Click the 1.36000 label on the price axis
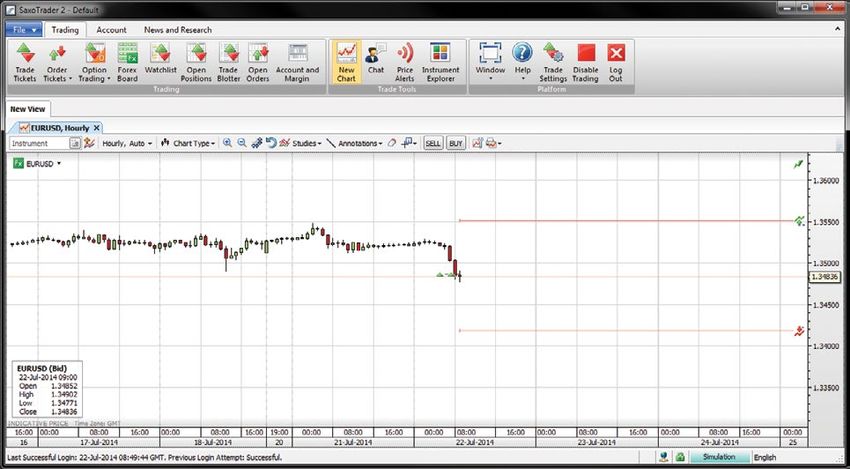Image resolution: width=850 pixels, height=469 pixels. click(x=826, y=181)
